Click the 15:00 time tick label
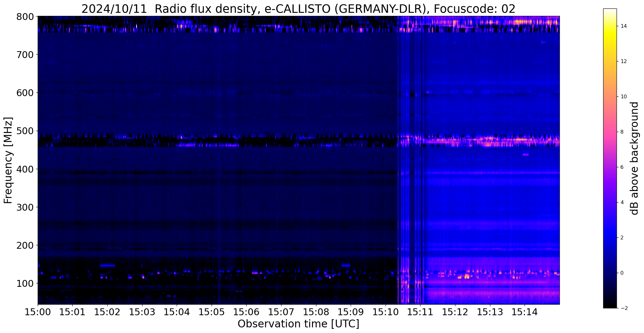 pos(38,312)
